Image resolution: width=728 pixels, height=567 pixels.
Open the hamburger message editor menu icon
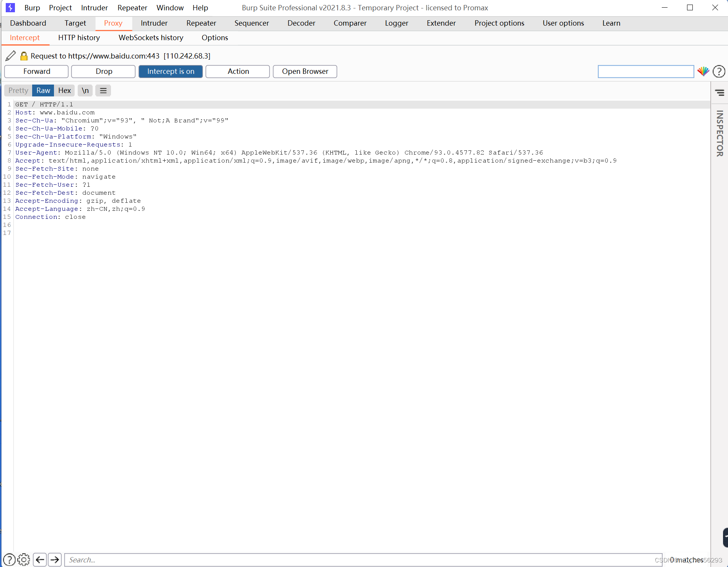pos(103,91)
